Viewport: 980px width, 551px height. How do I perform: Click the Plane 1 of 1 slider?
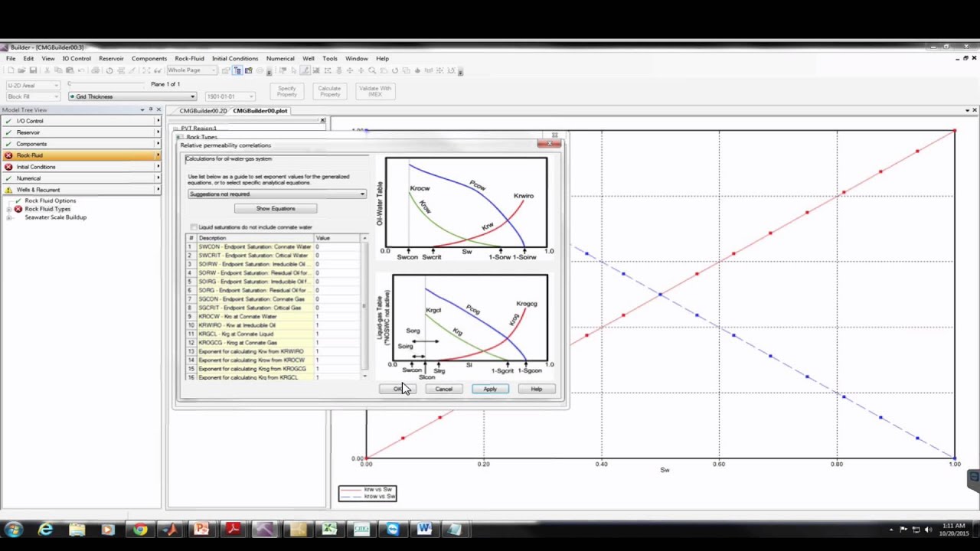point(107,84)
